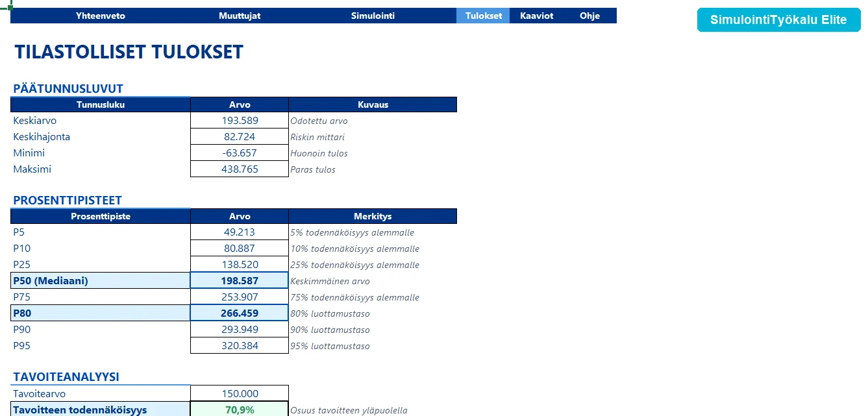This screenshot has width=868, height=416.
Task: Select the median value 198.587
Action: coord(240,281)
